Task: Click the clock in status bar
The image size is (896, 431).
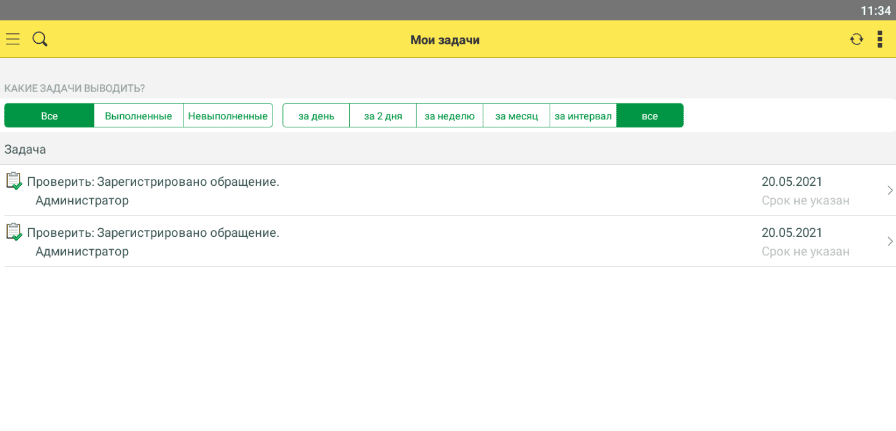Action: point(875,10)
